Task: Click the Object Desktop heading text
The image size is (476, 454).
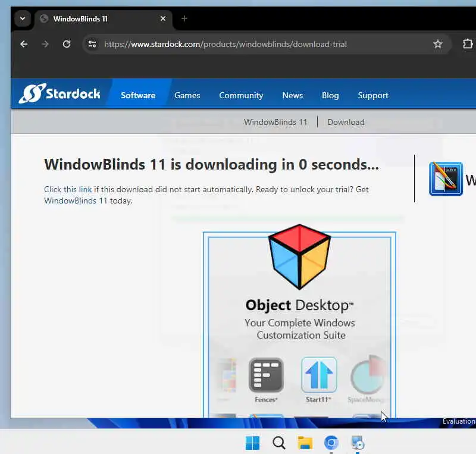Action: click(300, 305)
